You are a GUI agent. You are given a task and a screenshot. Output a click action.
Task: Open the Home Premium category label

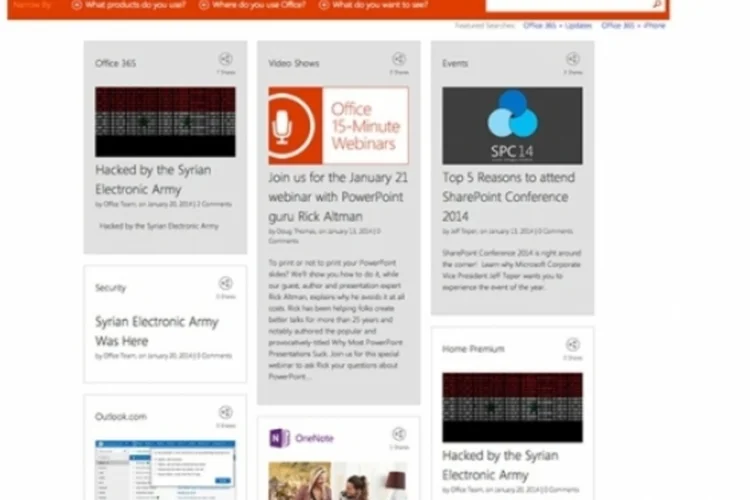click(473, 349)
